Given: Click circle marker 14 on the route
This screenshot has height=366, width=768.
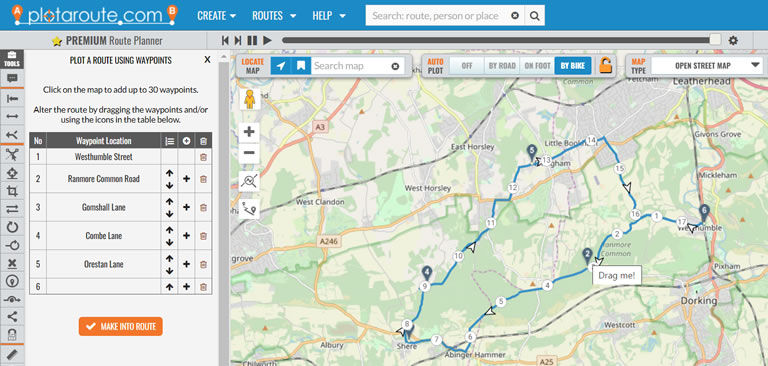Looking at the screenshot, I should click(x=591, y=140).
